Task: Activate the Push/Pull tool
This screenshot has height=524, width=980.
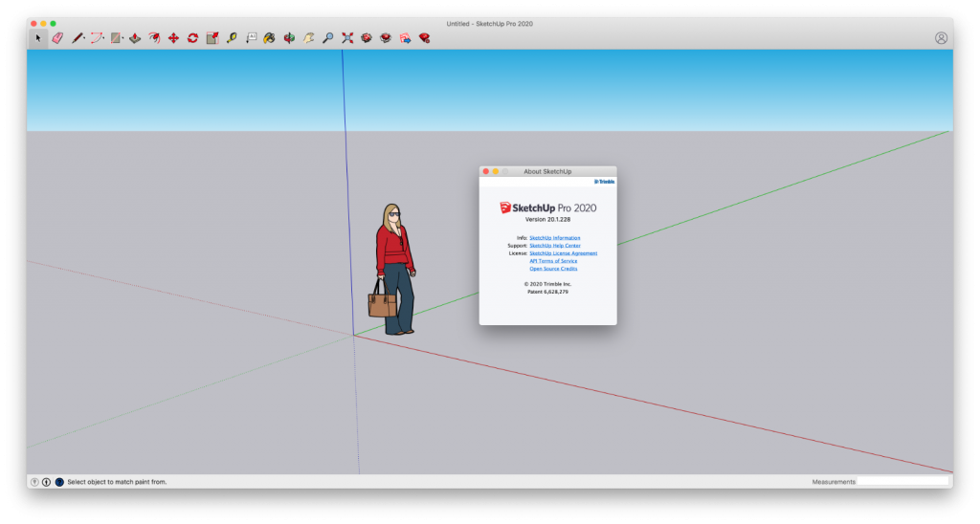Action: click(135, 38)
